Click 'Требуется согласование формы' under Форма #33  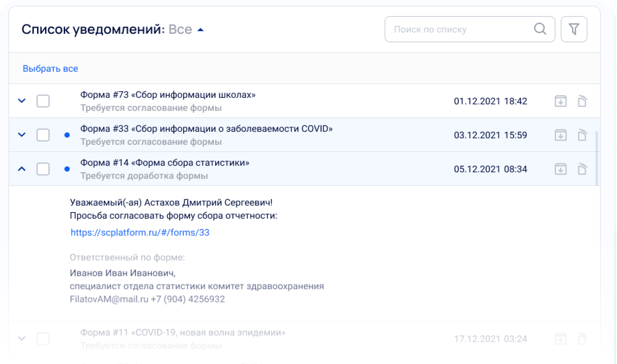point(151,142)
